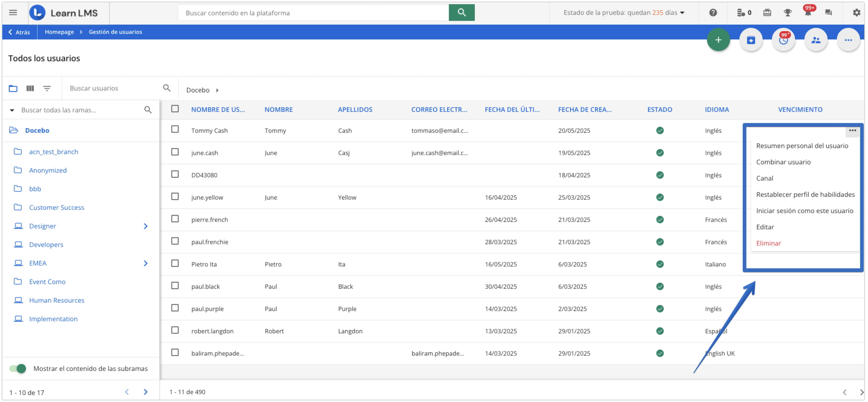Open the Customer Success branch
Screen dimensions: 868x402
coord(57,207)
